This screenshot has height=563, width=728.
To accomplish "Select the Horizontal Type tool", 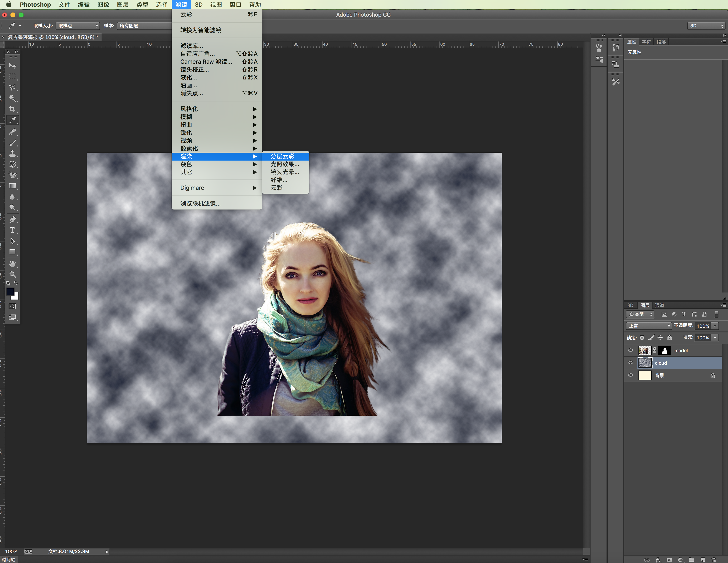I will pyautogui.click(x=12, y=230).
